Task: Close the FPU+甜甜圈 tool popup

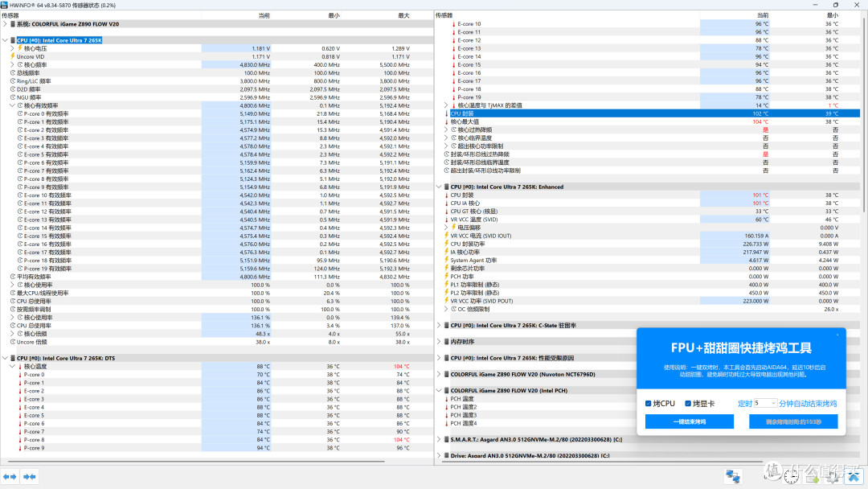Action: click(x=837, y=335)
